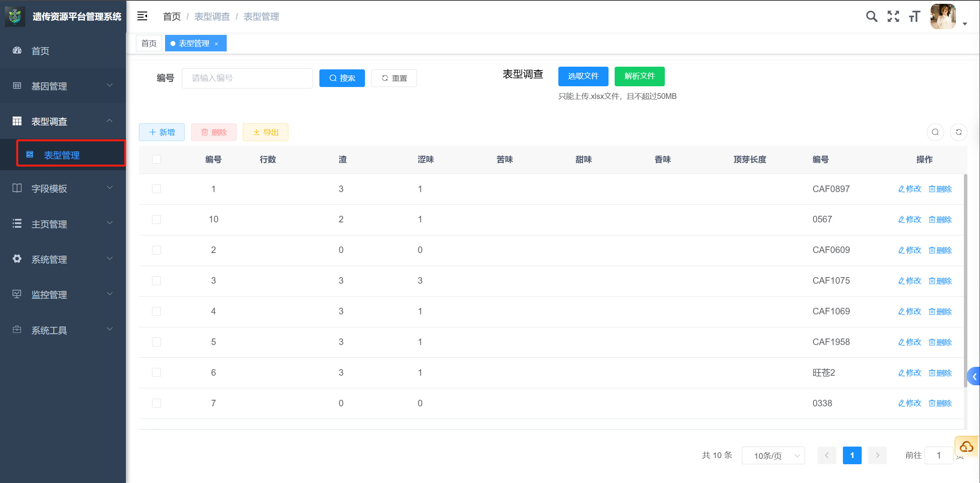The image size is (980, 483).
Task: Click the 主页管理 list icon
Action: click(x=17, y=223)
